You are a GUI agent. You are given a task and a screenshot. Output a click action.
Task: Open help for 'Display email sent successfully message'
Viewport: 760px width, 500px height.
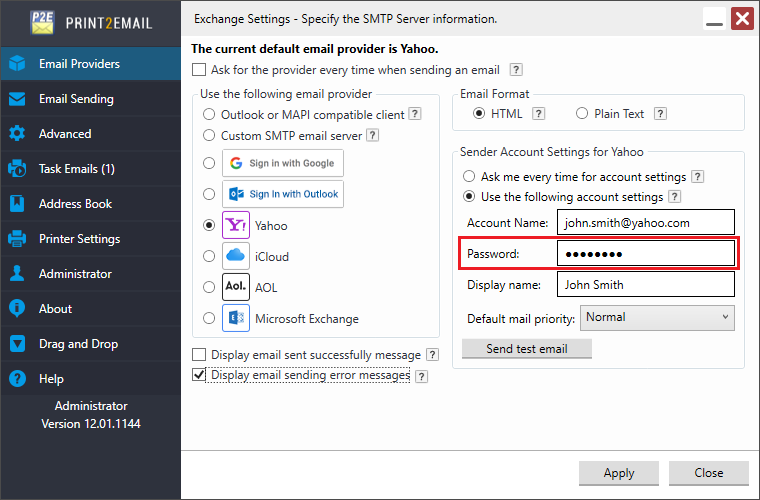[x=432, y=355]
